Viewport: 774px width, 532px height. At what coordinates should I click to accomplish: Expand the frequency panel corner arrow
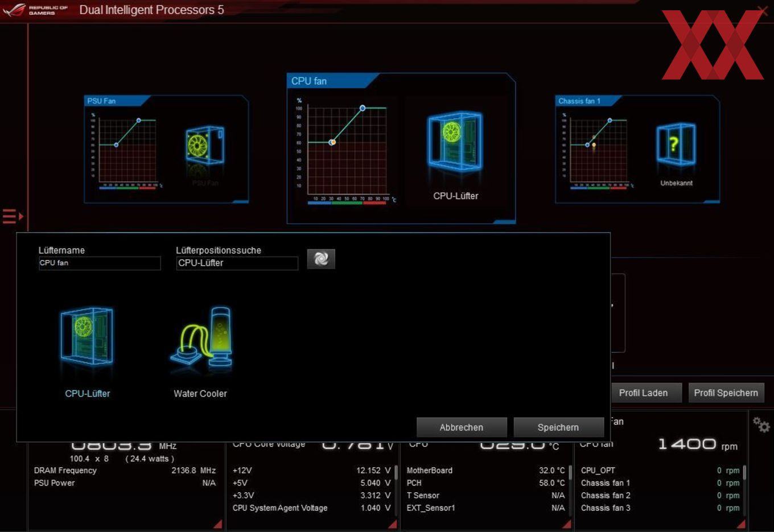coord(217,524)
